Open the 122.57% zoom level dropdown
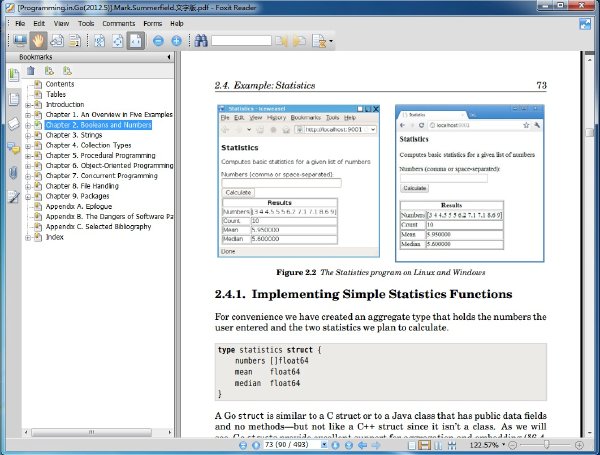Image resolution: width=600 pixels, height=455 pixels. point(504,445)
